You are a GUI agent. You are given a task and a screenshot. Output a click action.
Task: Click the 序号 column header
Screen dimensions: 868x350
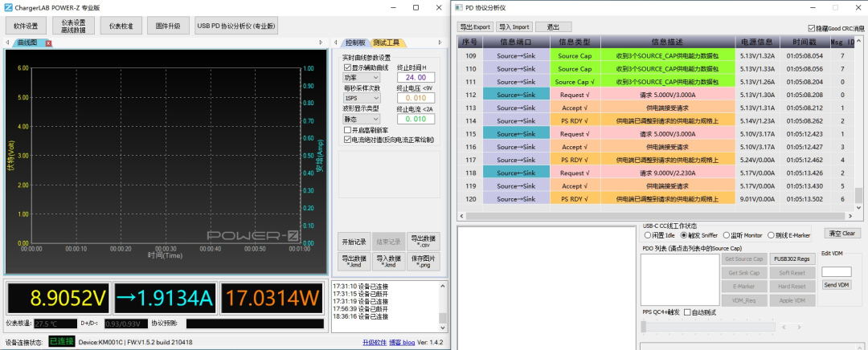[470, 42]
